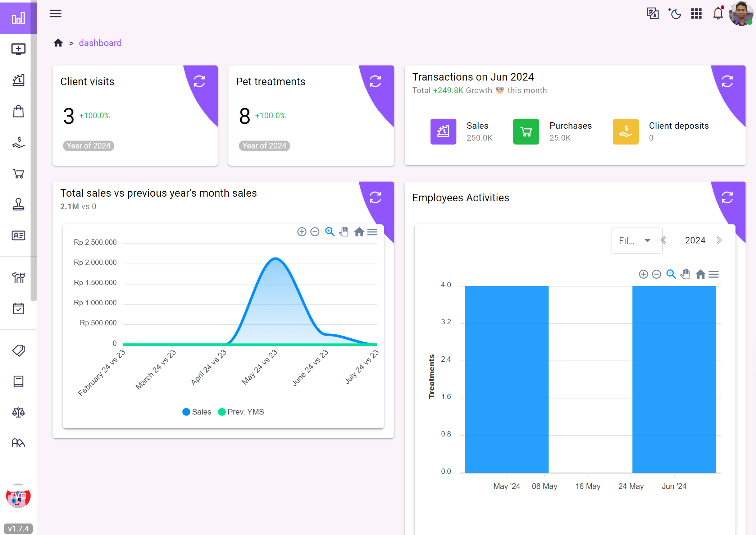Click the dashboard breadcrumb link
The image size is (756, 535).
click(x=100, y=43)
